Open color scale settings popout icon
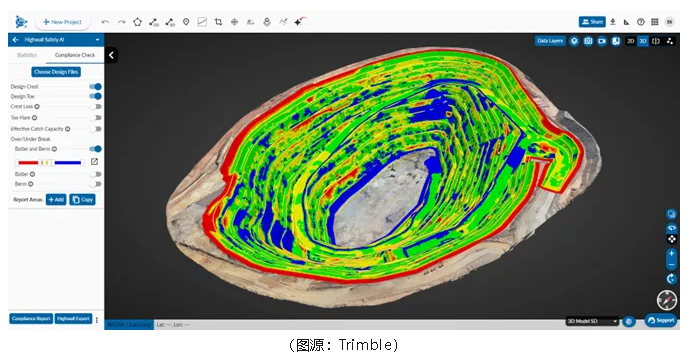 [x=94, y=162]
